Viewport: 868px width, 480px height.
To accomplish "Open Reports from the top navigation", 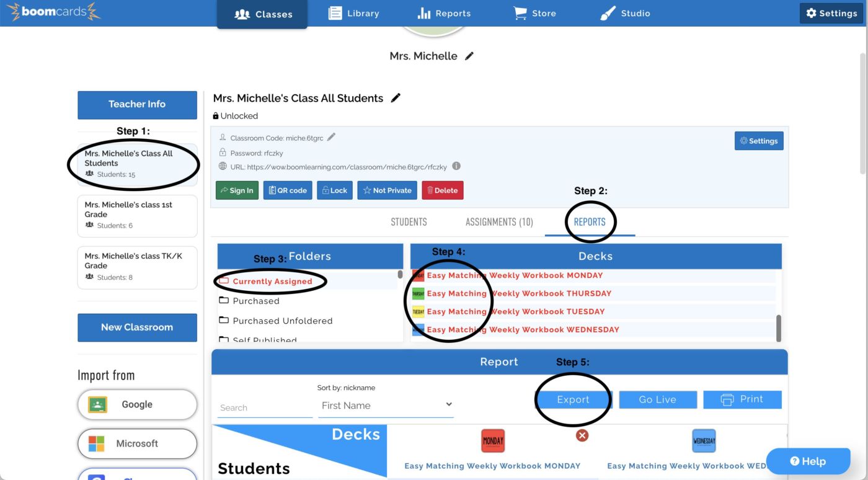I will coord(444,12).
